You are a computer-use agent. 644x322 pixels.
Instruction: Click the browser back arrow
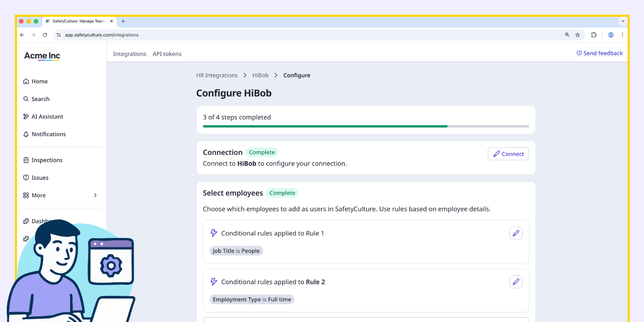pos(22,35)
